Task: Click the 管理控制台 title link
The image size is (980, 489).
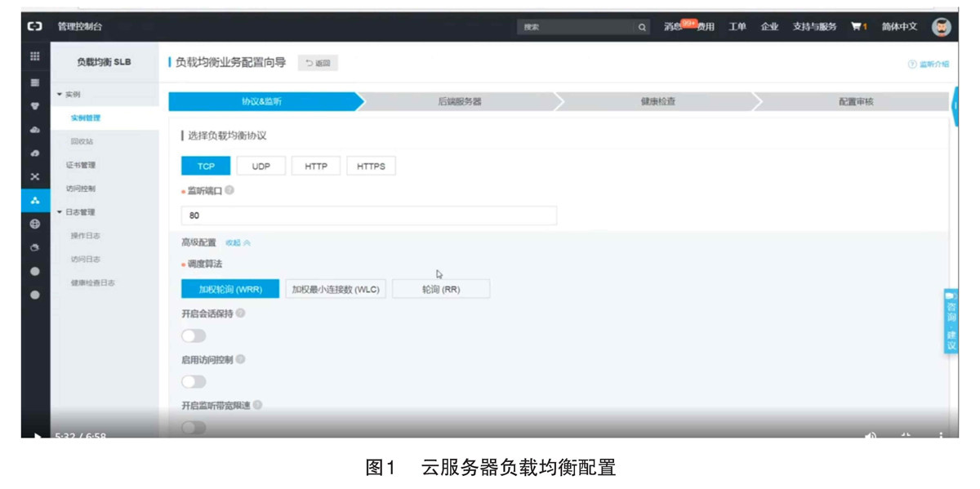Action: click(x=80, y=27)
